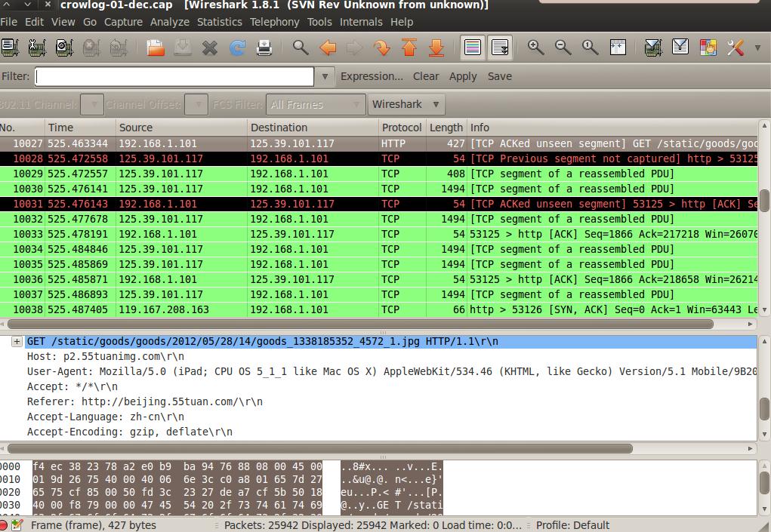Open the Capture menu
This screenshot has width=771, height=532.
(123, 22)
